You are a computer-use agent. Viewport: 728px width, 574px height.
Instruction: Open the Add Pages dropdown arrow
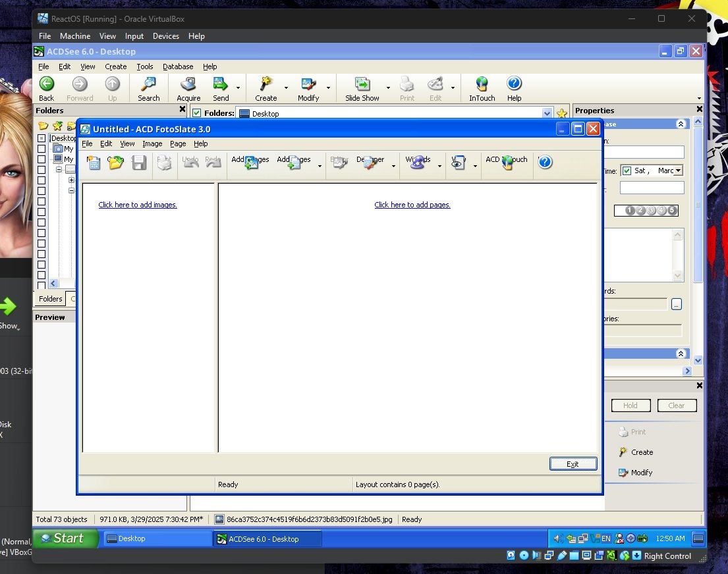(x=320, y=166)
